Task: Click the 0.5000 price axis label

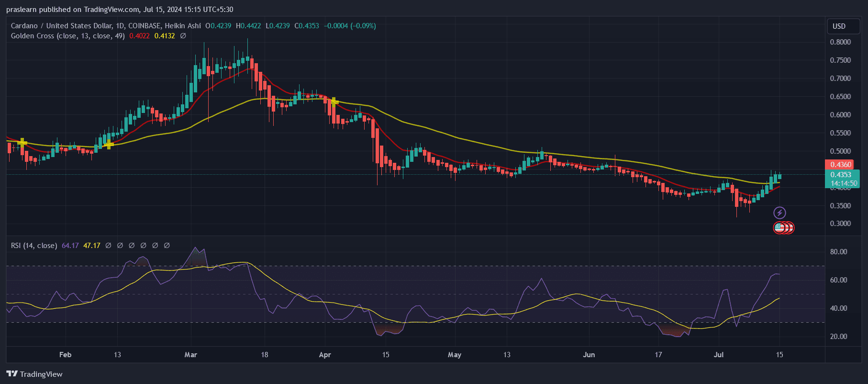Action: tap(840, 151)
